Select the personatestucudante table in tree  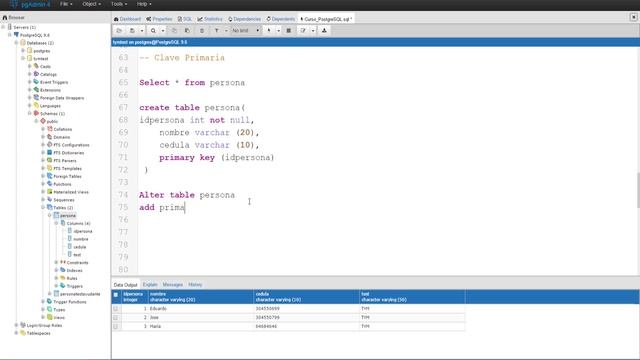pos(80,294)
